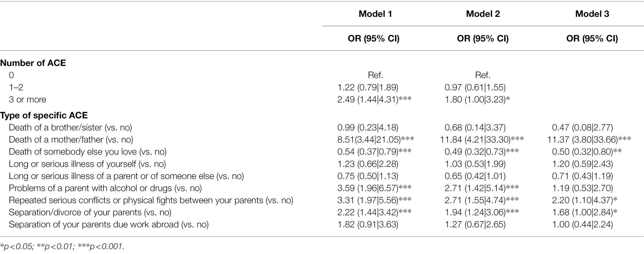Image resolution: width=644 pixels, height=254 pixels.
Task: Click the '3 or more' row label
Action: (28, 99)
